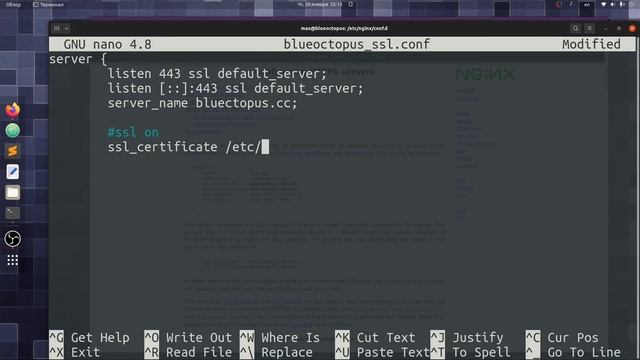Open Firefox from the dock
This screenshot has height=360, width=640.
tap(13, 110)
